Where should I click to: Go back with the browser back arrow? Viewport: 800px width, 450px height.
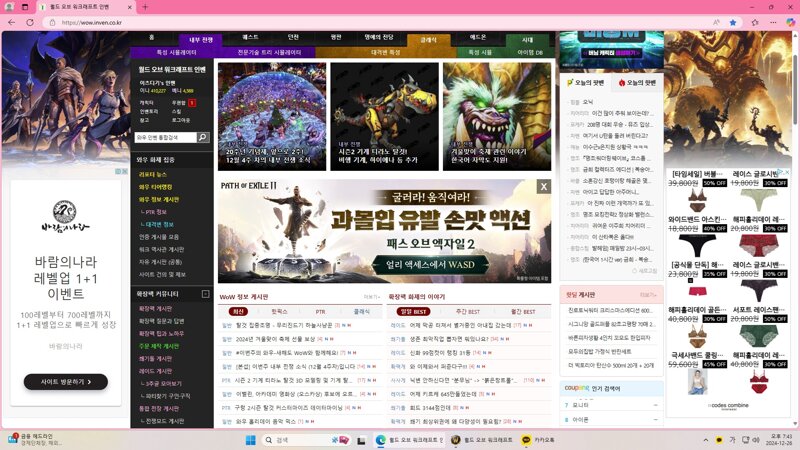tap(12, 22)
